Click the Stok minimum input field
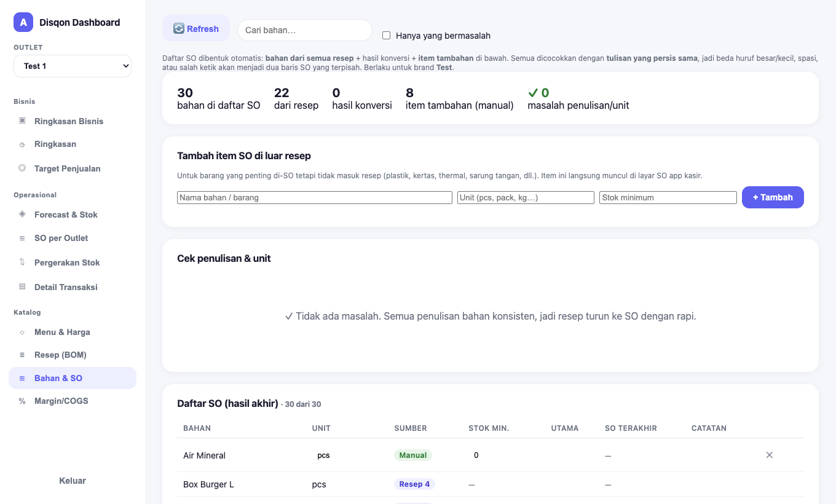 click(x=668, y=197)
